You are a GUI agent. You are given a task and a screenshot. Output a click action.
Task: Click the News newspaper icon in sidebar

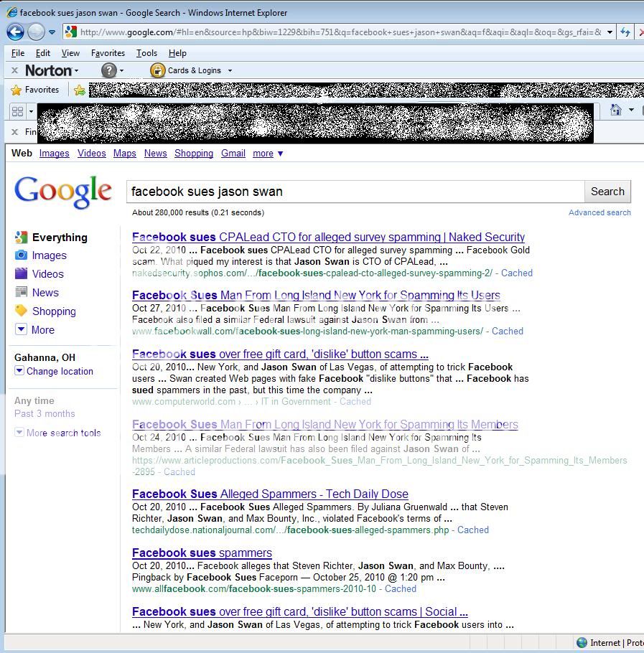(x=21, y=292)
